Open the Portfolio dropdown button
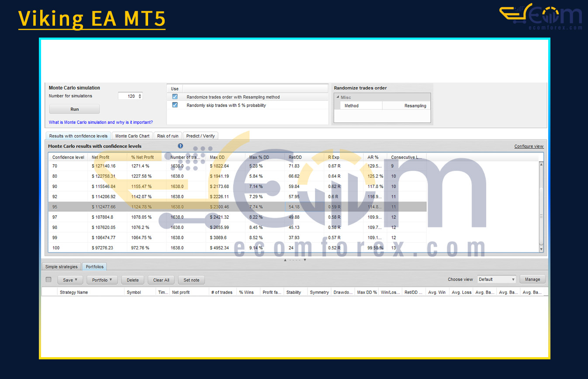 [102, 280]
